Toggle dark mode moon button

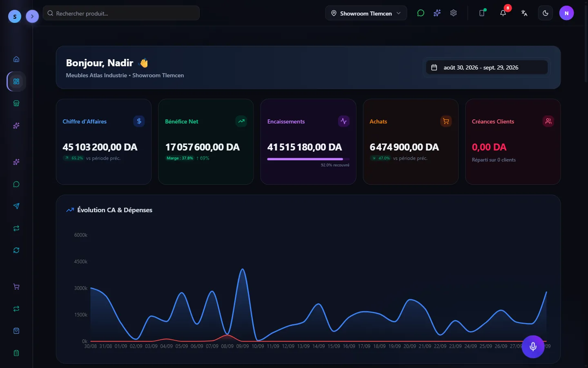pyautogui.click(x=546, y=13)
